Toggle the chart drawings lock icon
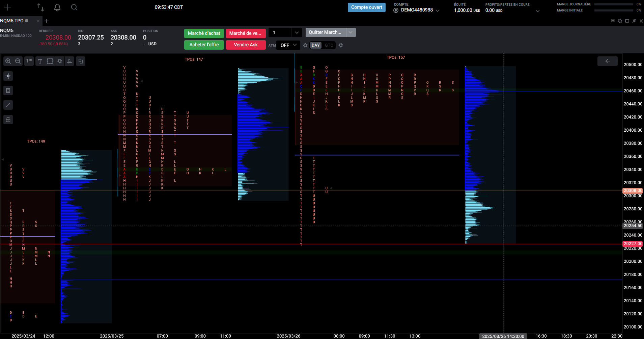Image resolution: width=644 pixels, height=339 pixels. tap(8, 120)
